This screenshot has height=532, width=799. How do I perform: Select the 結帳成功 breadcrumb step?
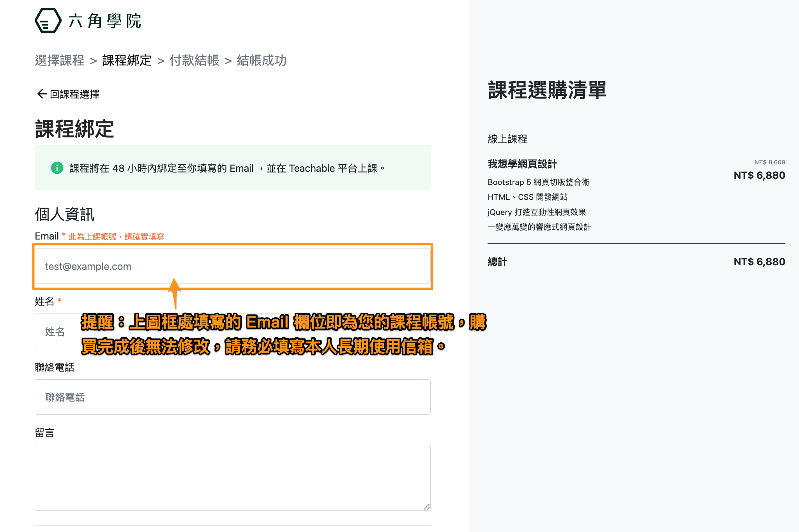pos(262,60)
